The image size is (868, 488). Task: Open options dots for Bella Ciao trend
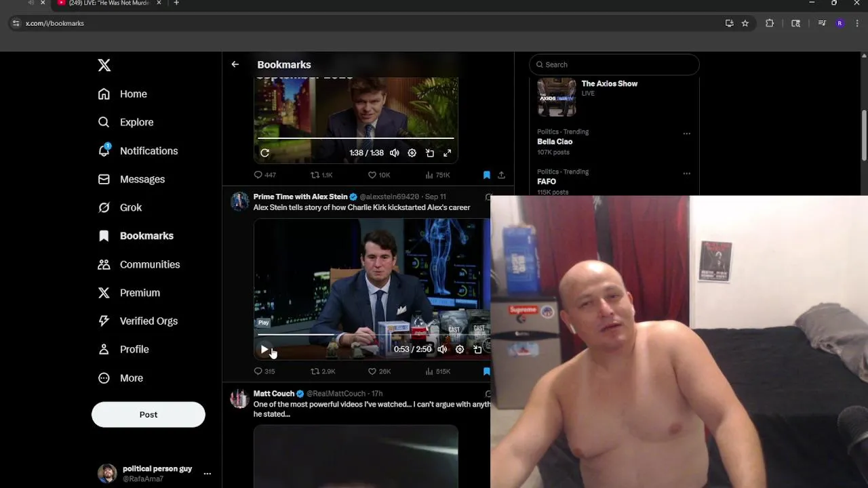(x=686, y=134)
